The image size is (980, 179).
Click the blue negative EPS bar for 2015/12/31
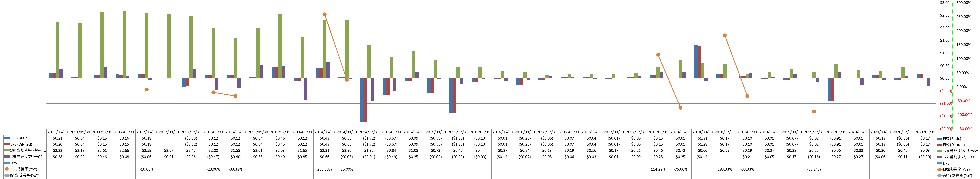coord(451,96)
